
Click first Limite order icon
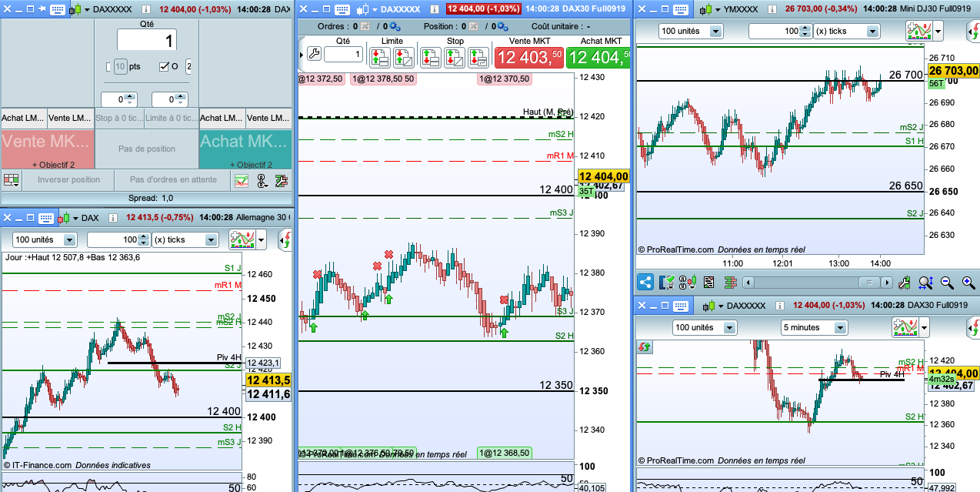379,56
